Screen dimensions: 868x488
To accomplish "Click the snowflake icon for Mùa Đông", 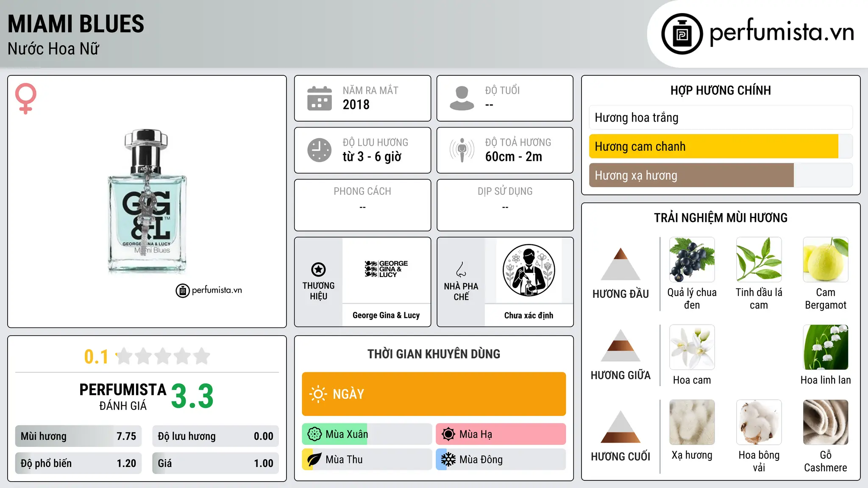I will [448, 460].
